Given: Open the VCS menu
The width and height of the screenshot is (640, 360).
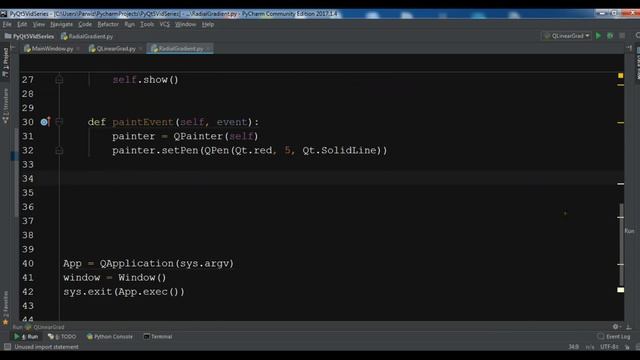Looking at the screenshot, I should [164, 24].
